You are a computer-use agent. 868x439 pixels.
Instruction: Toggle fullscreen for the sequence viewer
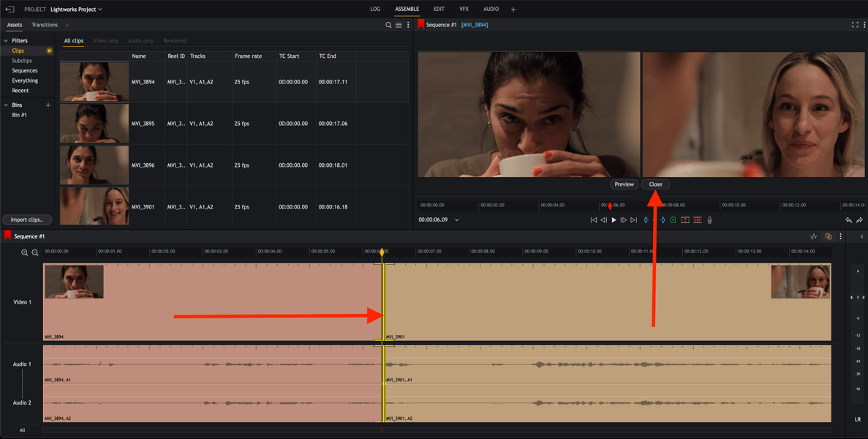pos(855,25)
